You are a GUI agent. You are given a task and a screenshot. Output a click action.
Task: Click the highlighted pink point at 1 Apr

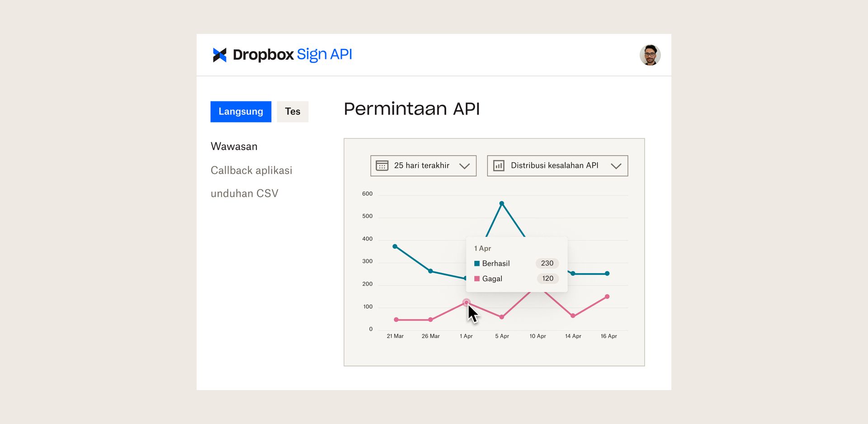pyautogui.click(x=466, y=302)
